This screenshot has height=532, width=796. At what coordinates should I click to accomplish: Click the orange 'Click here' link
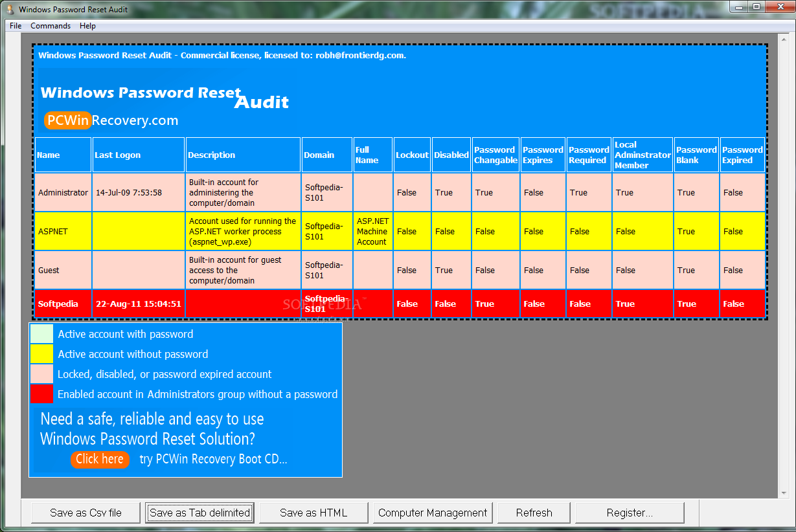(x=100, y=460)
